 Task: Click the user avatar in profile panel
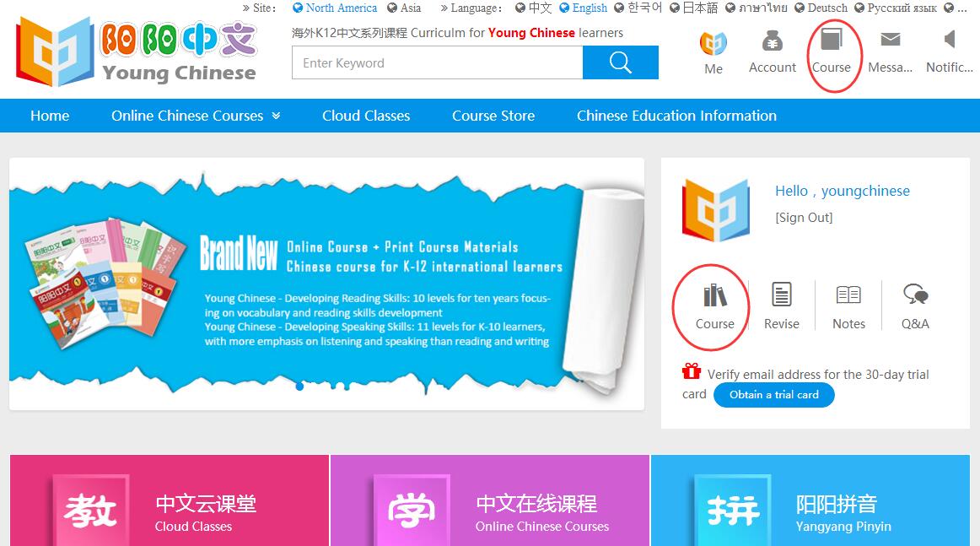coord(716,210)
